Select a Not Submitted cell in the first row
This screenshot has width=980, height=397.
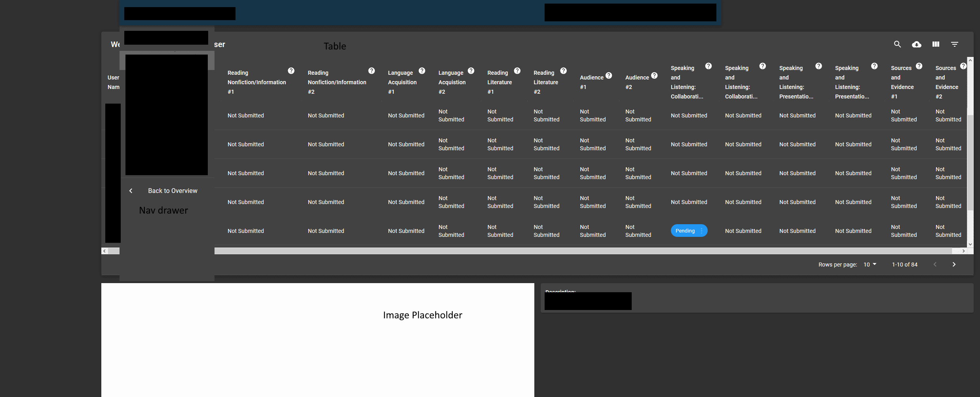[x=245, y=115]
